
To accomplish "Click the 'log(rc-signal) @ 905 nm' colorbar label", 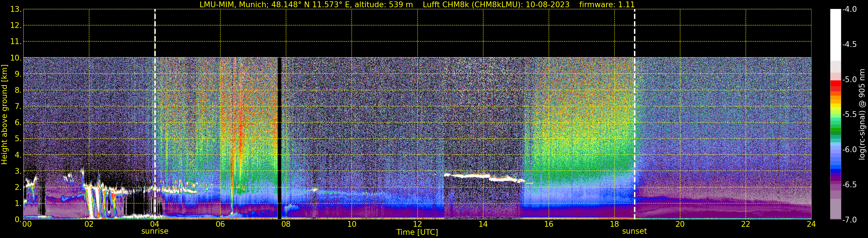I will (862, 114).
